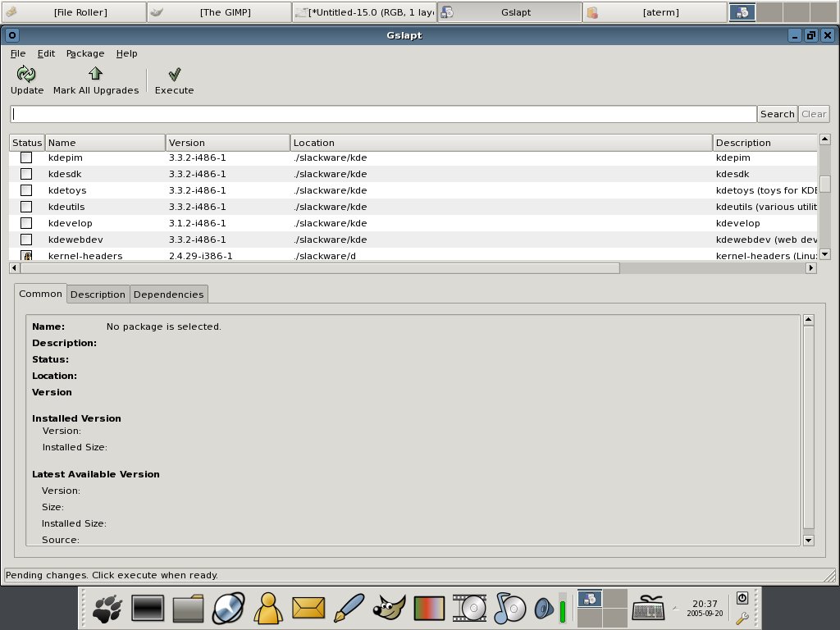
Task: Switch to the active workspace in the pager
Action: point(589,598)
